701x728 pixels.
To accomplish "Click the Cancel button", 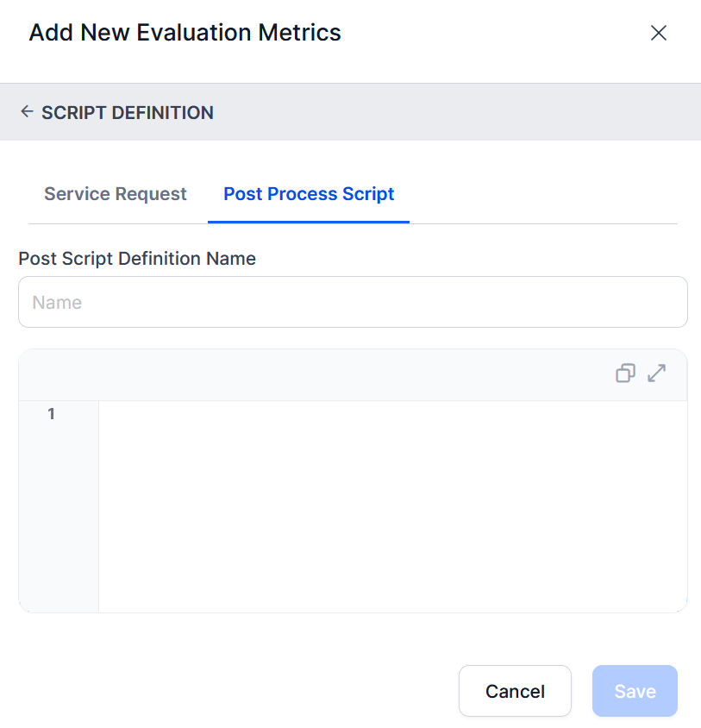I will coord(515,691).
